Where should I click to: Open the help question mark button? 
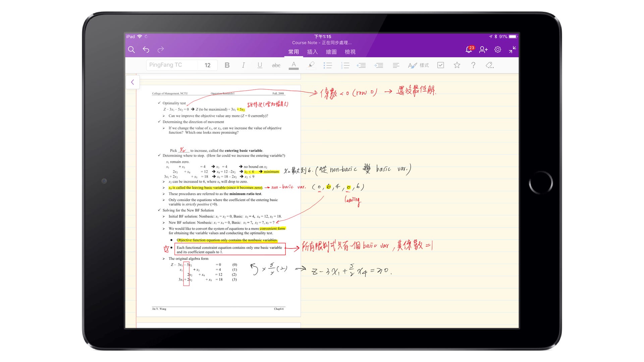coord(473,65)
